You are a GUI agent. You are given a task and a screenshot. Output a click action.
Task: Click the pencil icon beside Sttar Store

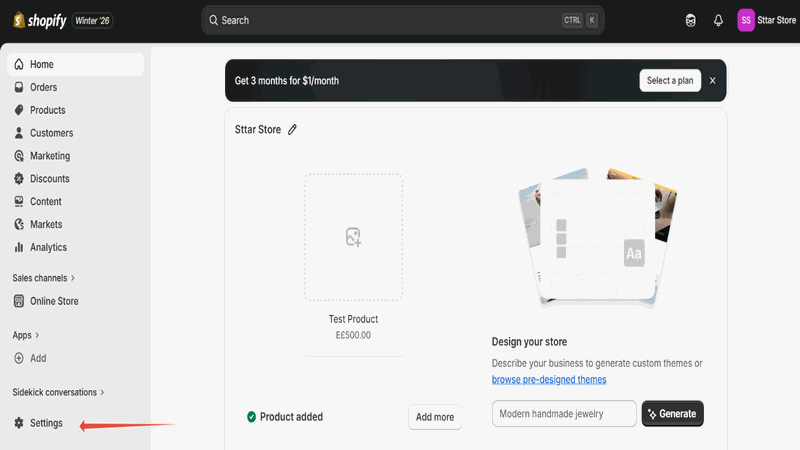click(292, 129)
